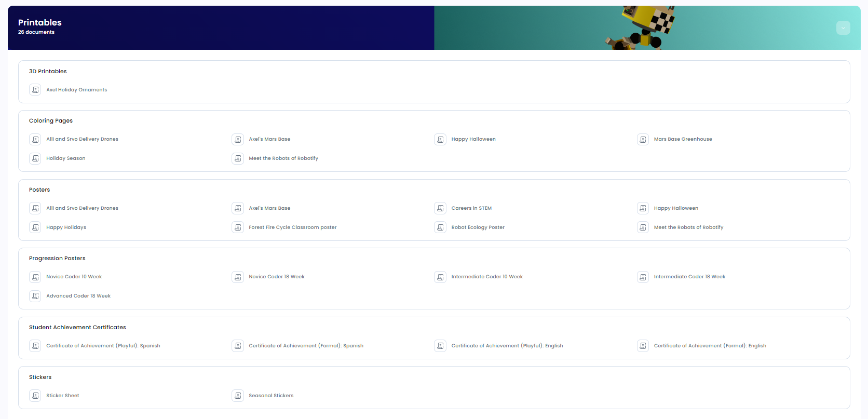868x419 pixels.
Task: Click the icon beside Certificate of Achievement (Formal): Spanish
Action: point(238,346)
